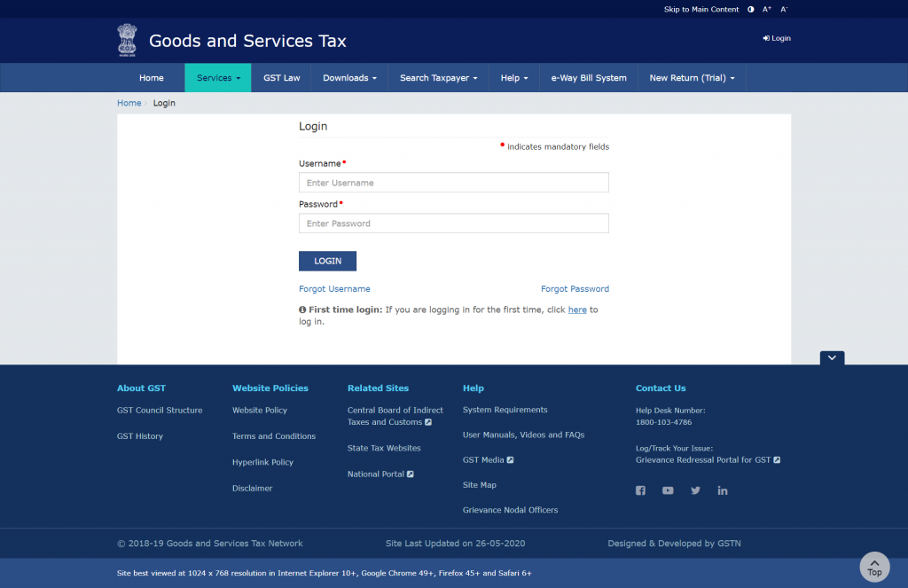Image resolution: width=908 pixels, height=588 pixels.
Task: Open GST Council Structure link
Action: pos(160,410)
